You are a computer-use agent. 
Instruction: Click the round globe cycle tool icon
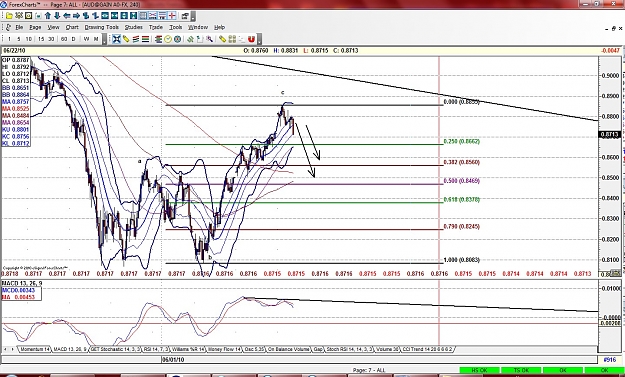coord(177,39)
